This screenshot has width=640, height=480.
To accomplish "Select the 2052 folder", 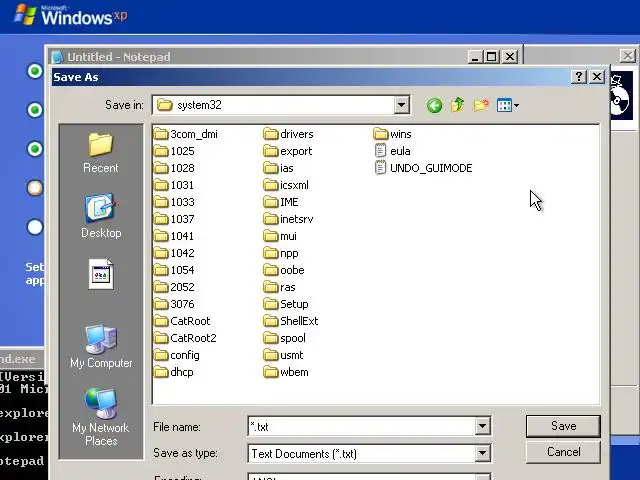I will 174,287.
